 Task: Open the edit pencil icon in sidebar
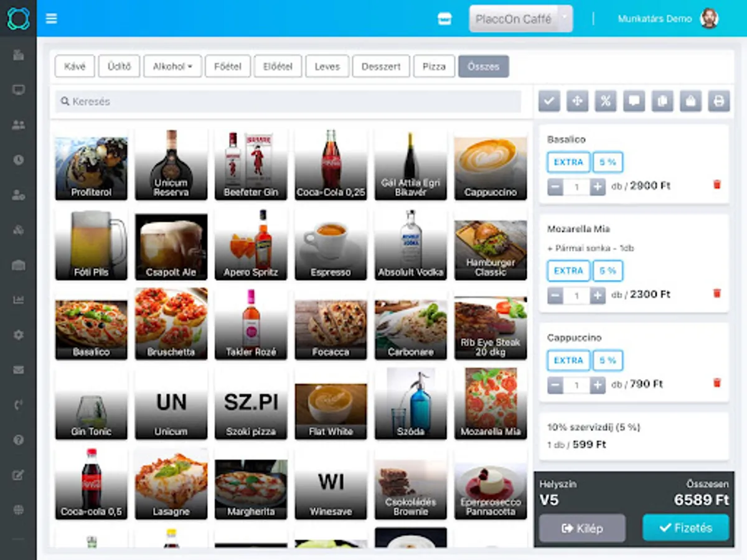[x=18, y=475]
